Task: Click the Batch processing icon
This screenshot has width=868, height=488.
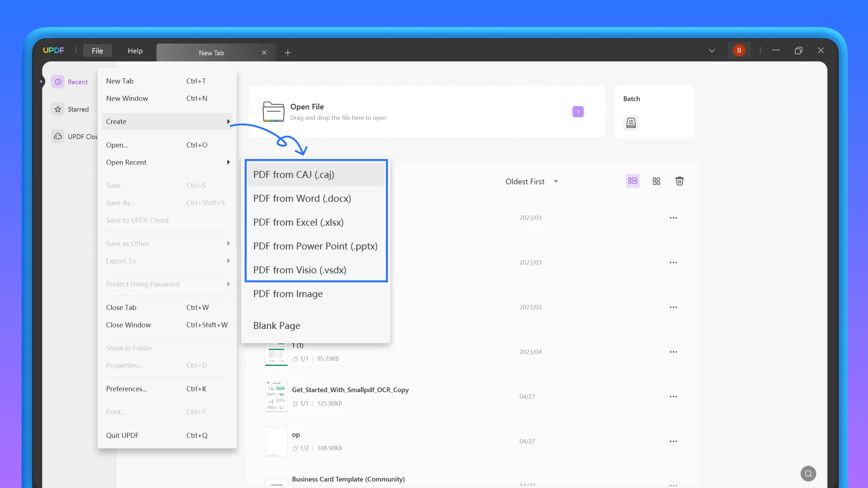Action: click(631, 123)
